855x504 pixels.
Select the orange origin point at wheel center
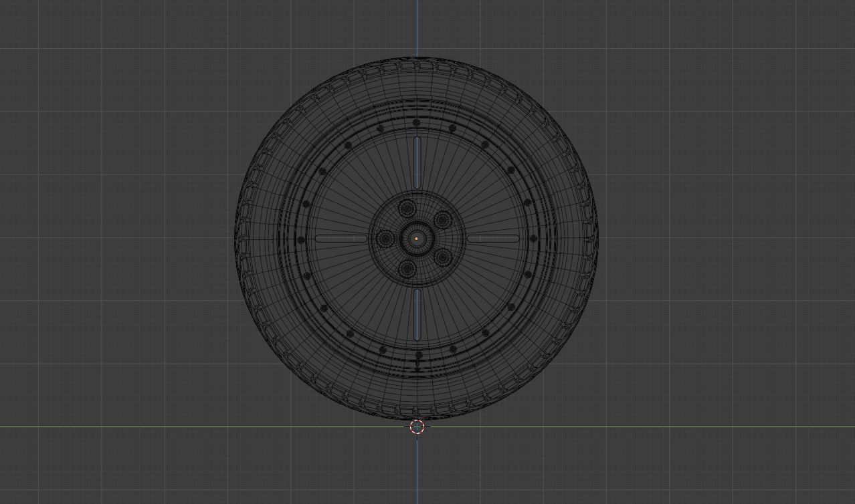pyautogui.click(x=416, y=239)
